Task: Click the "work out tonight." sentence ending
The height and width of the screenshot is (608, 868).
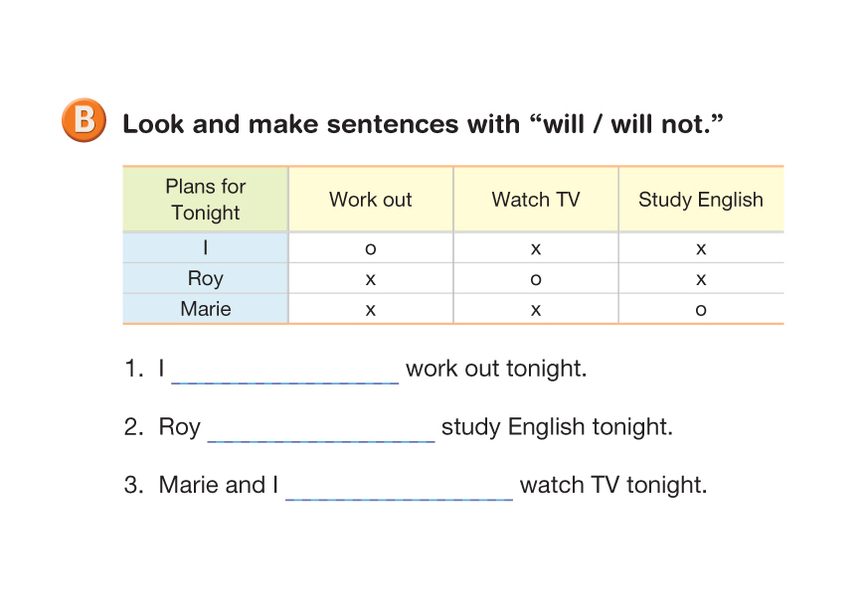Action: (x=496, y=370)
